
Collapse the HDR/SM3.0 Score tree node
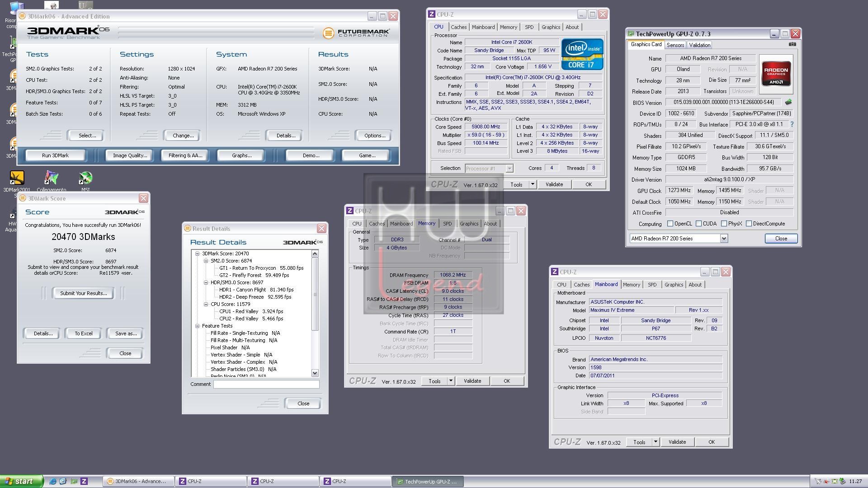(x=206, y=282)
